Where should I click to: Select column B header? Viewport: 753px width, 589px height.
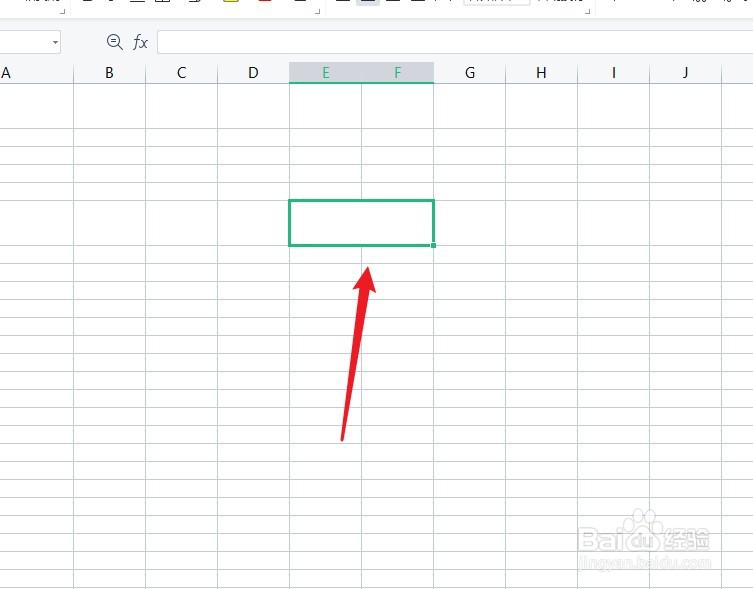(109, 73)
